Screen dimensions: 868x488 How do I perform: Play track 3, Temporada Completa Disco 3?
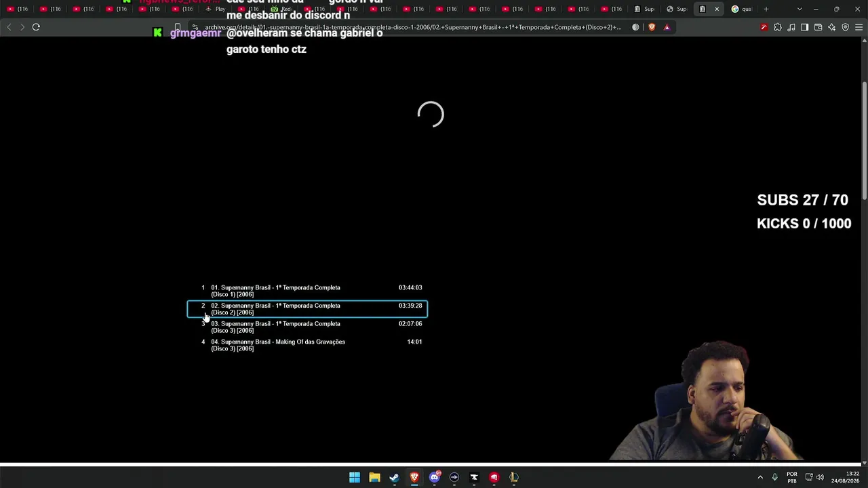(x=307, y=327)
